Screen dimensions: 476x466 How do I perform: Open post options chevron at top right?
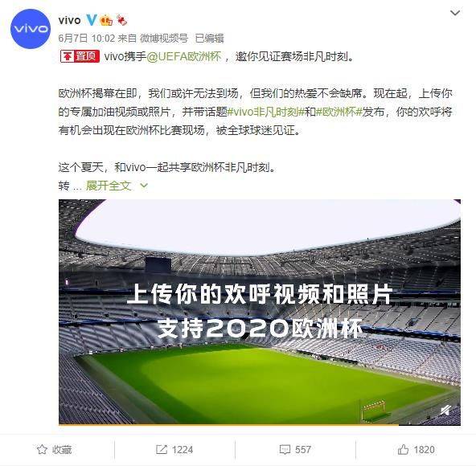455,13
